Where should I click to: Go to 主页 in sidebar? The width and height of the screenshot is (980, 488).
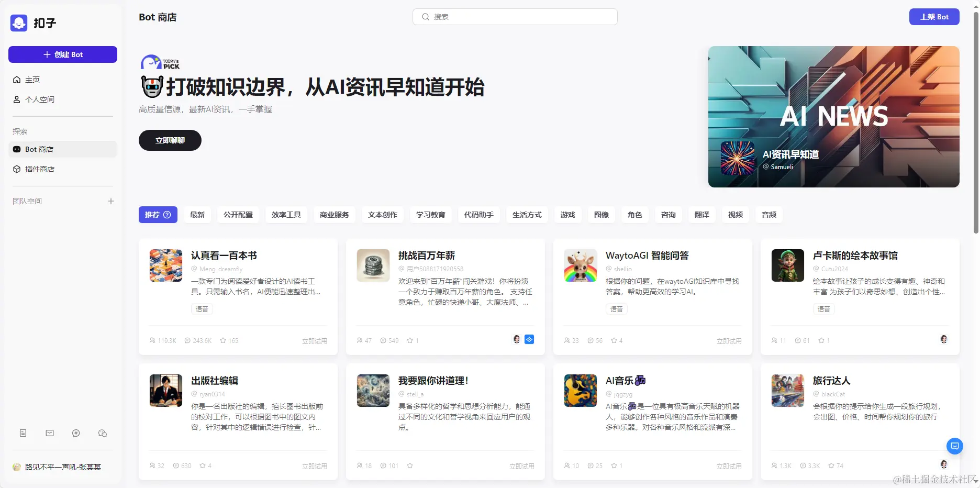pos(63,80)
